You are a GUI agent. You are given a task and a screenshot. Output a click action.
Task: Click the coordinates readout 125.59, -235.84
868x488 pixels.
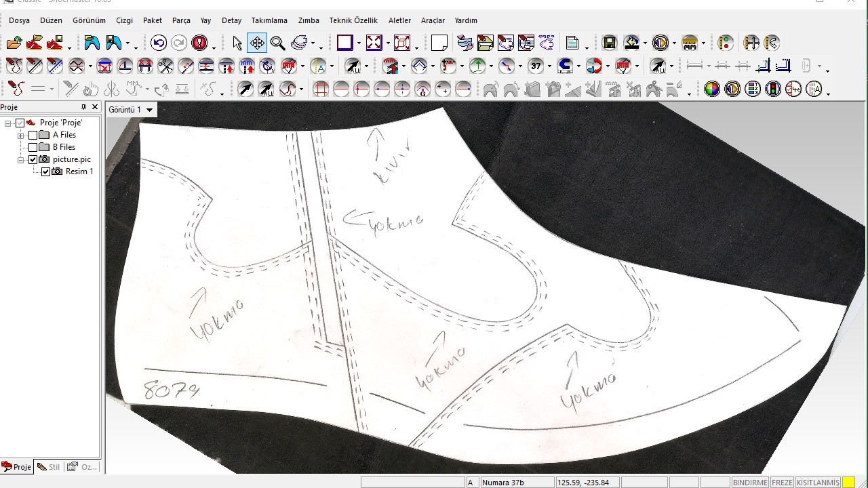[587, 483]
